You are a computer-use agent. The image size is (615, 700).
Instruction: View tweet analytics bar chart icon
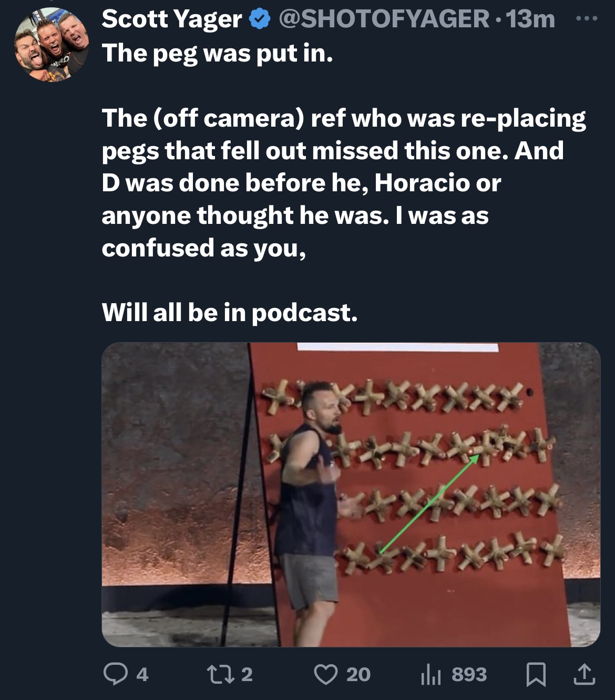click(431, 675)
